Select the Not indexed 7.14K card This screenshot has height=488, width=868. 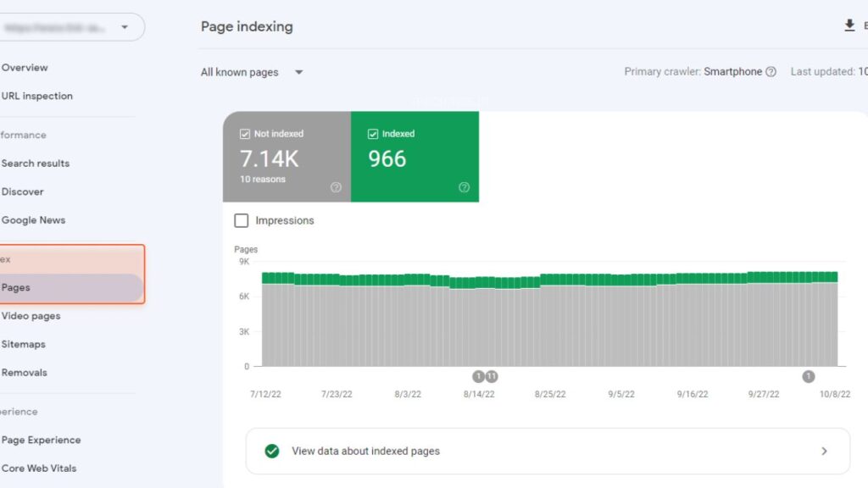[287, 157]
